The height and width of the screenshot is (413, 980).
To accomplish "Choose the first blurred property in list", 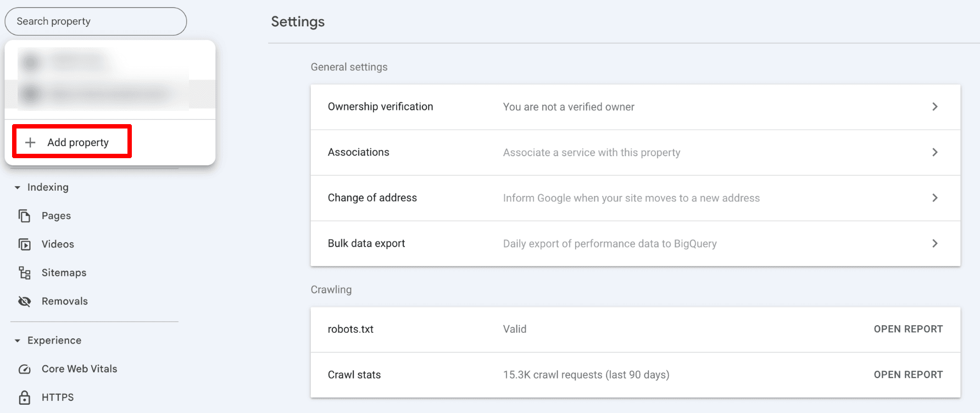I will [x=77, y=62].
